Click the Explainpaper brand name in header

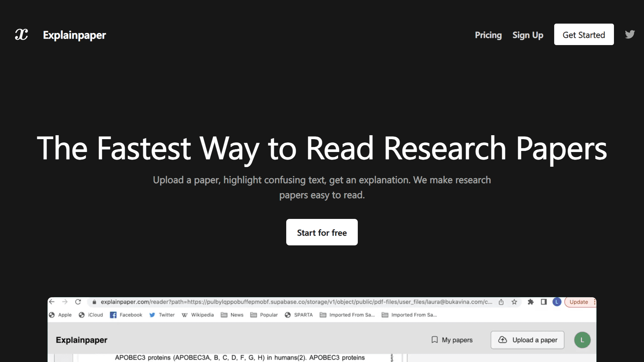click(74, 35)
